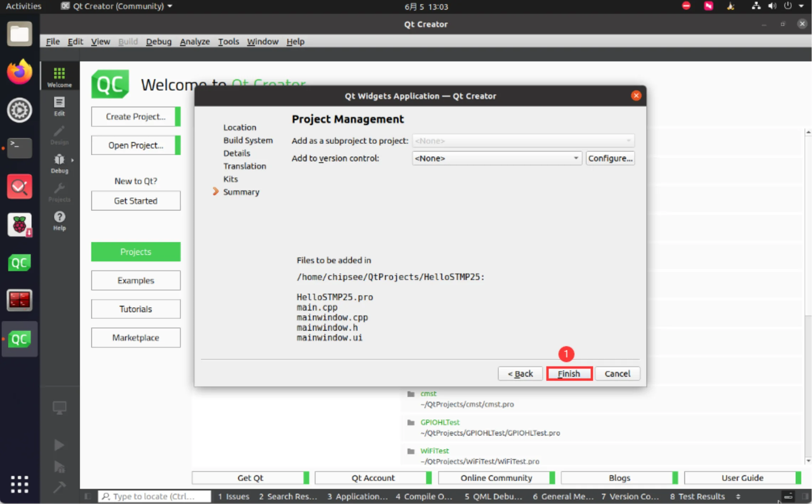Show Applications grid in dock
Screen dimensions: 812x504
(20, 484)
